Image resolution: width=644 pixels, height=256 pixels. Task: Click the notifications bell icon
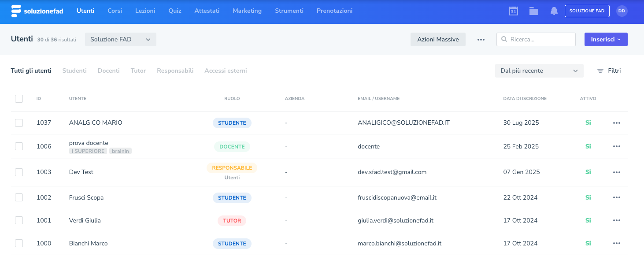pyautogui.click(x=554, y=11)
